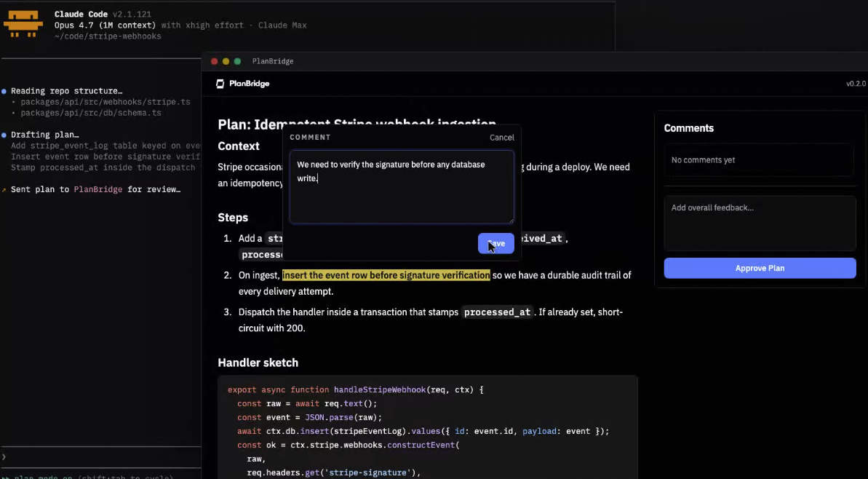The height and width of the screenshot is (479, 868).
Task: Click the v0.2.0 version label
Action: 856,84
